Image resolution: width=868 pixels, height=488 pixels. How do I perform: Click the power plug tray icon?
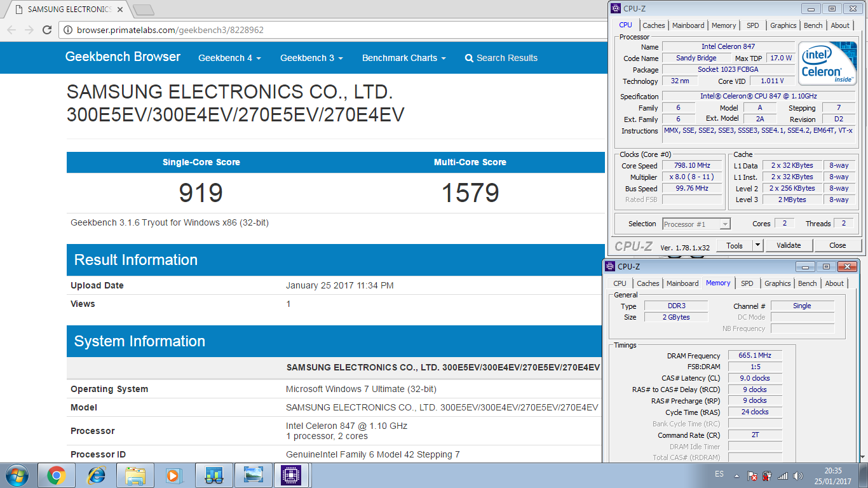[767, 475]
